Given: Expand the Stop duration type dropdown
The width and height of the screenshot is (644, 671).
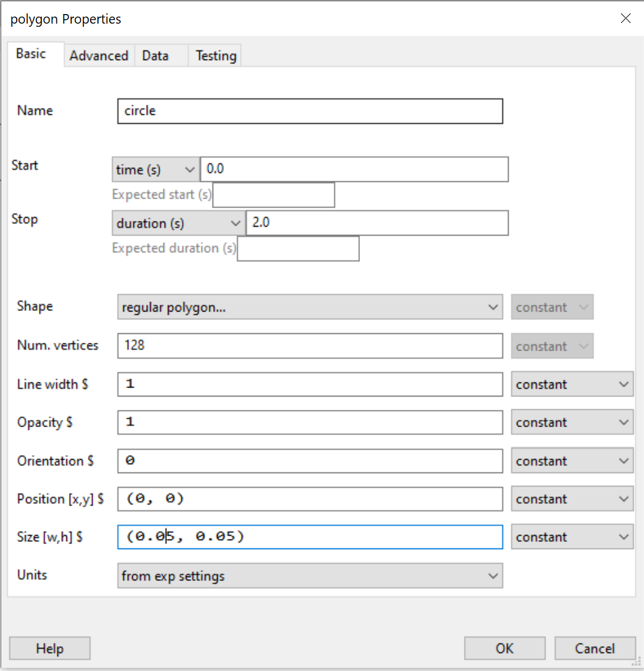Looking at the screenshot, I should coord(178,223).
